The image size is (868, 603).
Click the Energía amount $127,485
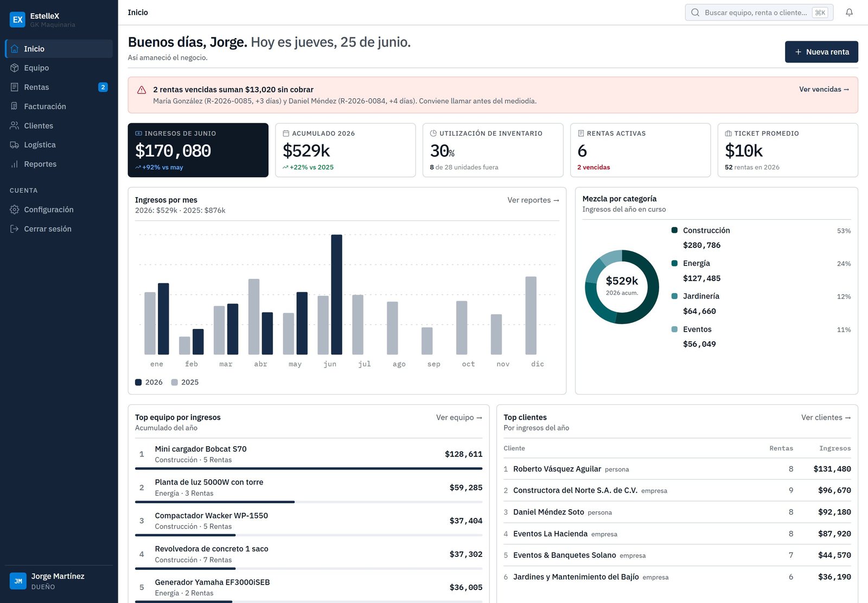point(701,278)
